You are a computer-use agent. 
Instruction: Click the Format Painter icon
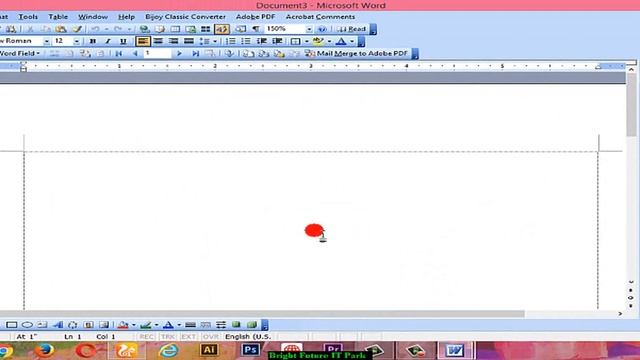[77, 29]
